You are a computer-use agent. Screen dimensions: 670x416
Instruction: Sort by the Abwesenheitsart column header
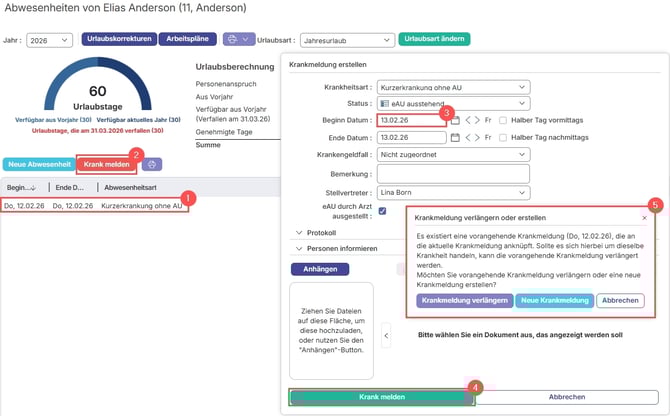pyautogui.click(x=128, y=187)
